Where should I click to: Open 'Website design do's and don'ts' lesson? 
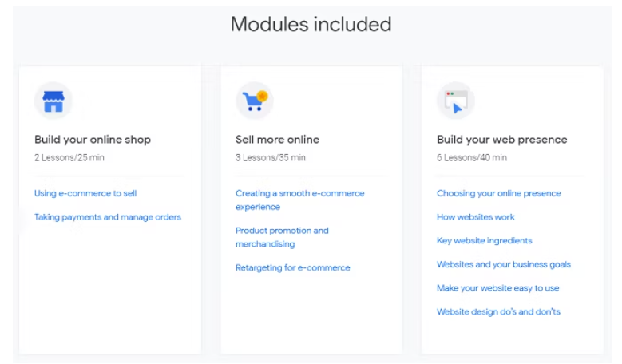tap(498, 311)
